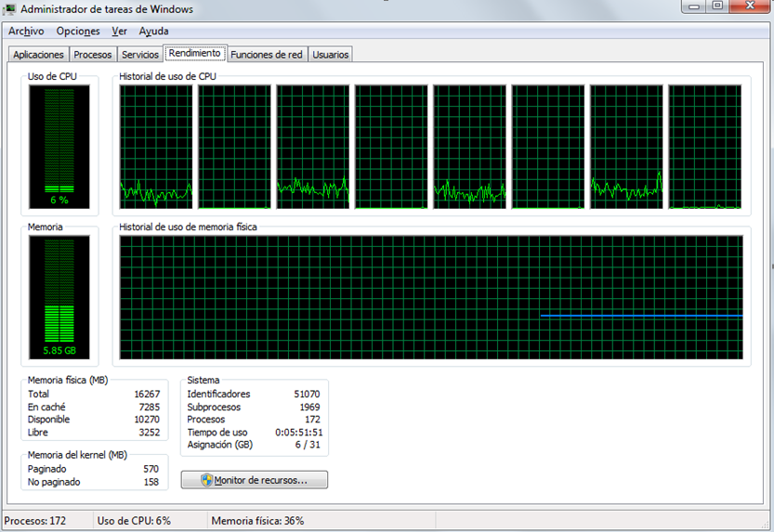Minimize the Administrador de tareas window
774x532 pixels.
(694, 6)
